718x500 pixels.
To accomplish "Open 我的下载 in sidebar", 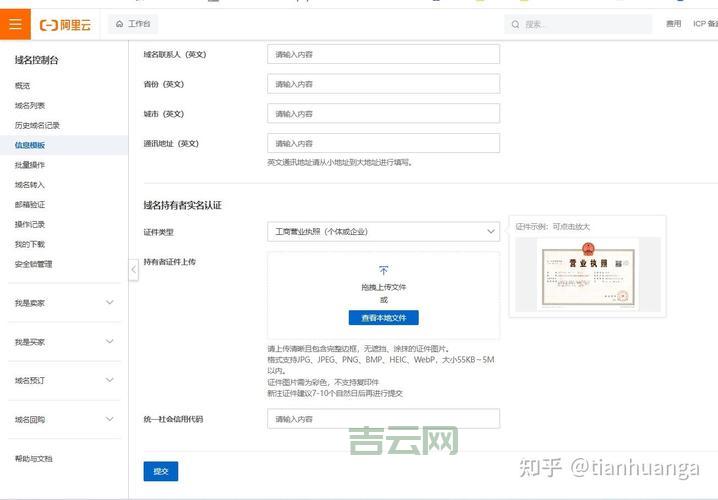I will point(30,245).
